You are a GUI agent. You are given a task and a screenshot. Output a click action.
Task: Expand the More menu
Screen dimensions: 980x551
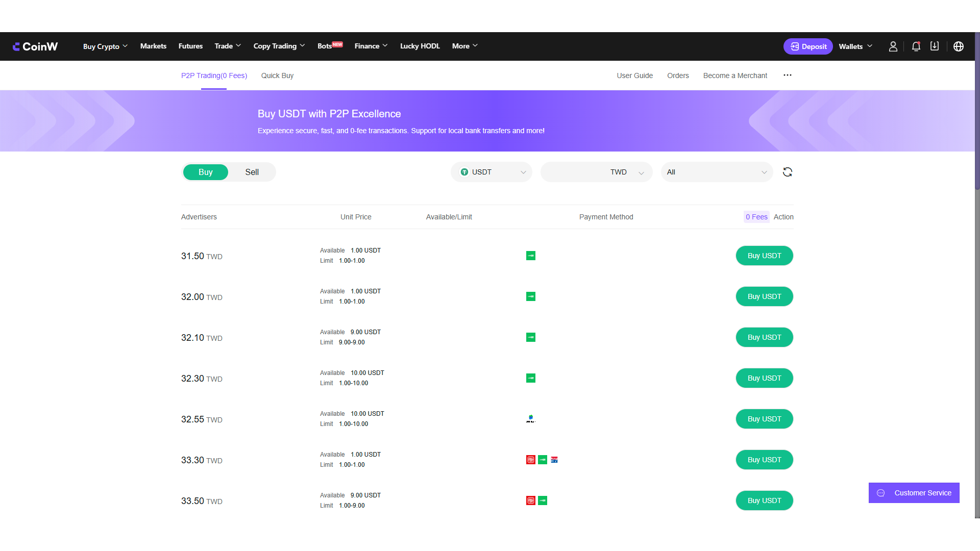click(x=465, y=46)
